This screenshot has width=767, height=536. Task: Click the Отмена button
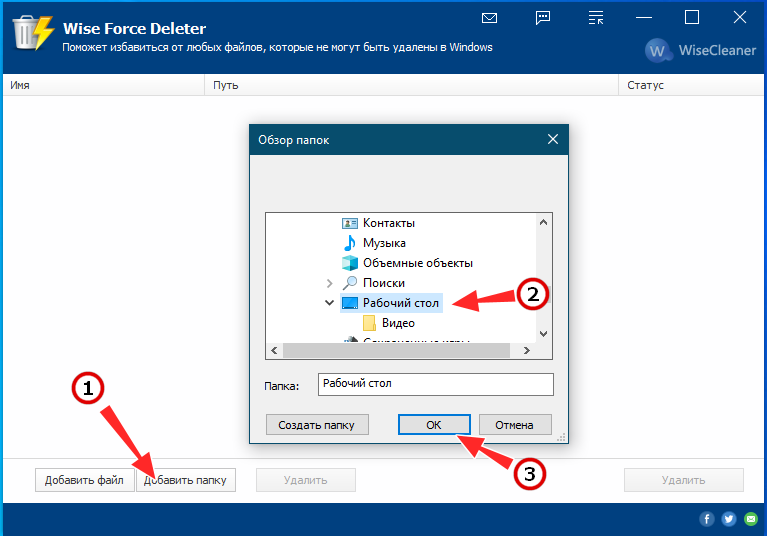click(x=515, y=425)
